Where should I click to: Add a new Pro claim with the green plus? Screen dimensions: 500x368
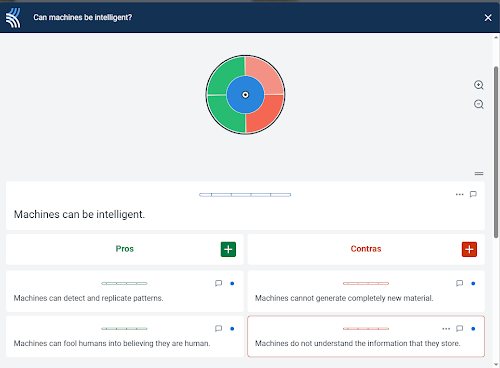point(228,249)
